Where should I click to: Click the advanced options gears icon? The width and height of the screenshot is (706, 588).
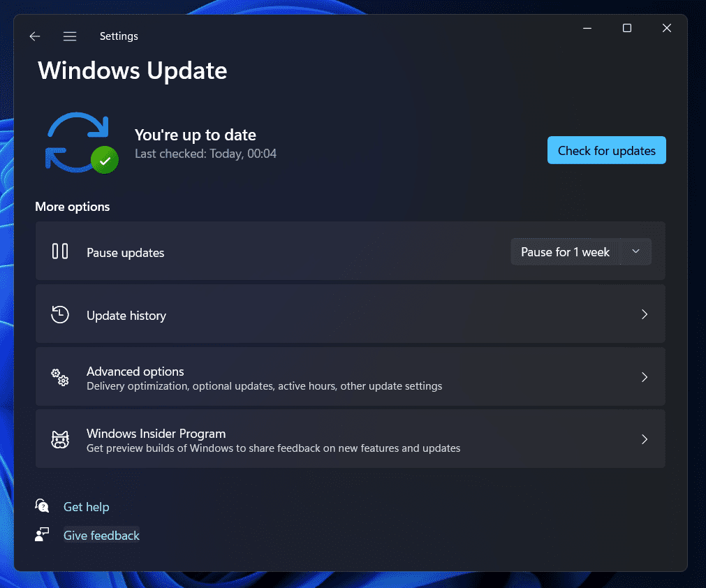tap(60, 377)
